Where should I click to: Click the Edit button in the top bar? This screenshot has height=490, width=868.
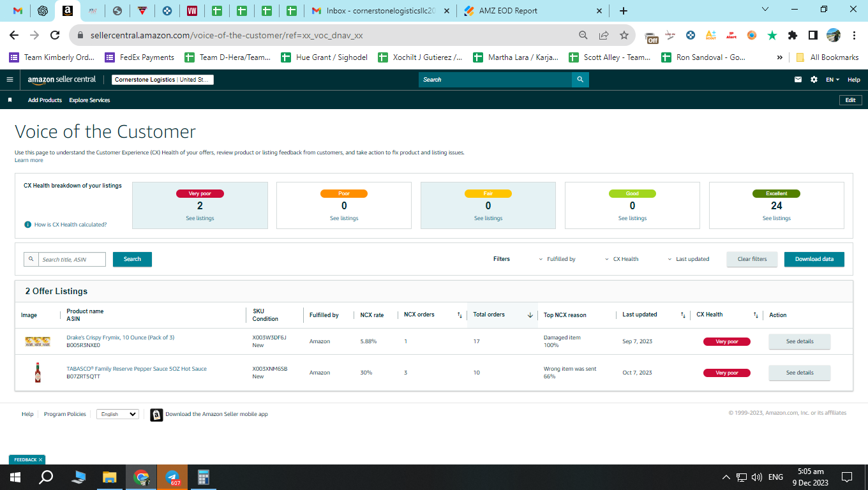850,100
